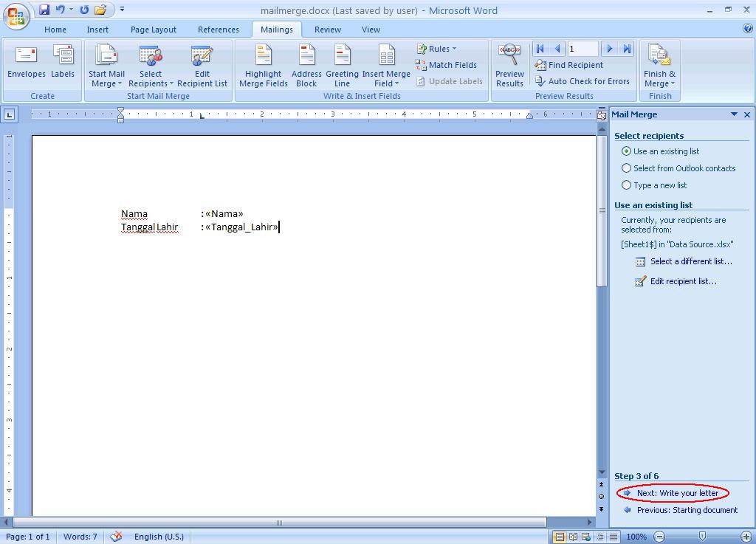
Task: Open the Review tab
Action: pos(328,30)
